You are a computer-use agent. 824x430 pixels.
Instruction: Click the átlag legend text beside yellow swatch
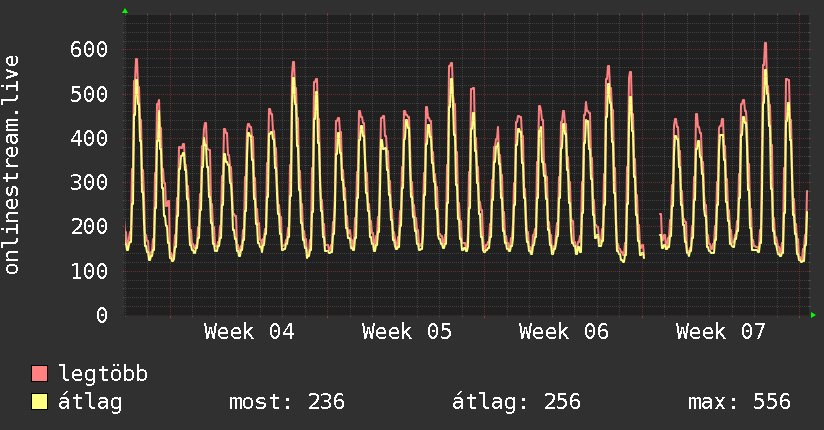[91, 403]
